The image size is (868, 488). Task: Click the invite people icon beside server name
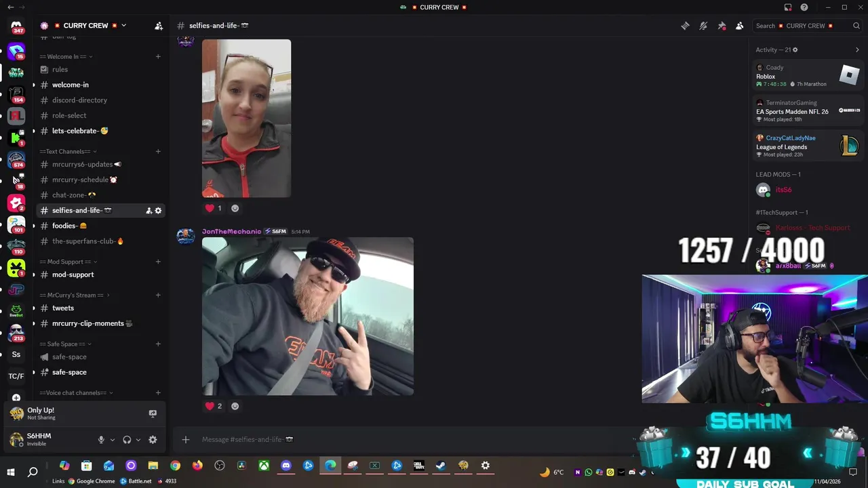(x=159, y=26)
